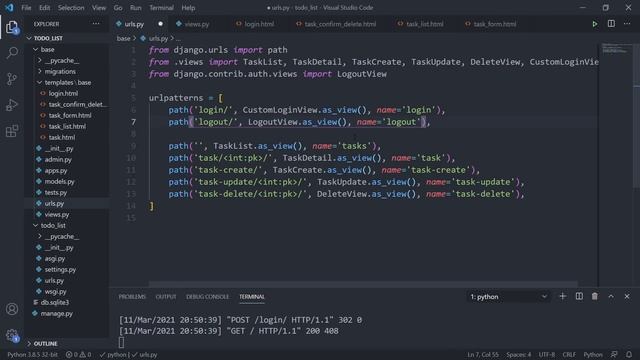This screenshot has width=640, height=360.
Task: Open the Help menu
Action: pos(188,8)
